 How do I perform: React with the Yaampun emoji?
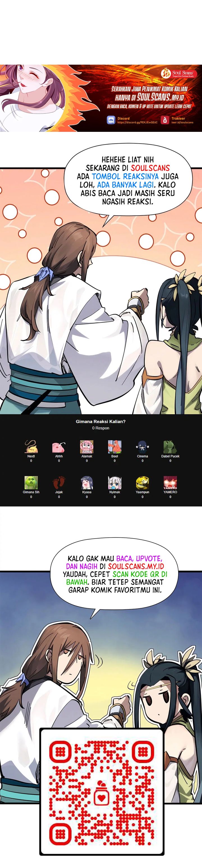point(143,483)
